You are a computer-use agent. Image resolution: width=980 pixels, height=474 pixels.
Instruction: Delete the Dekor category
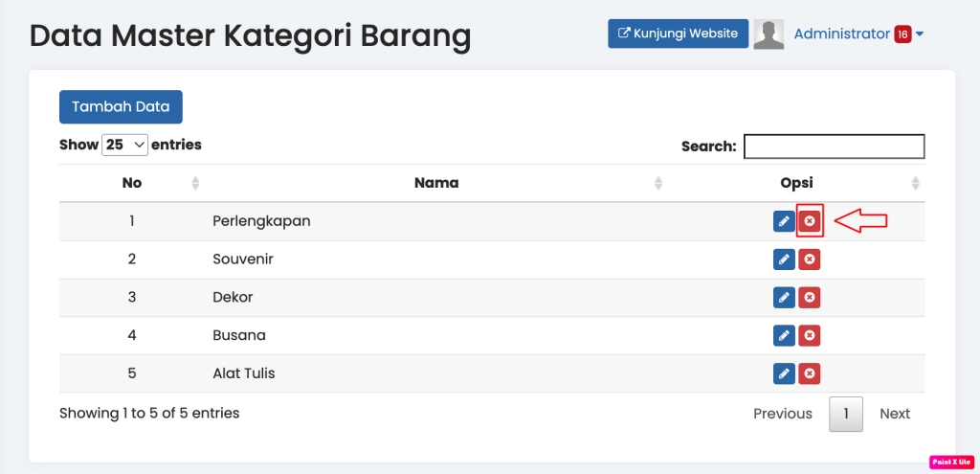click(810, 298)
